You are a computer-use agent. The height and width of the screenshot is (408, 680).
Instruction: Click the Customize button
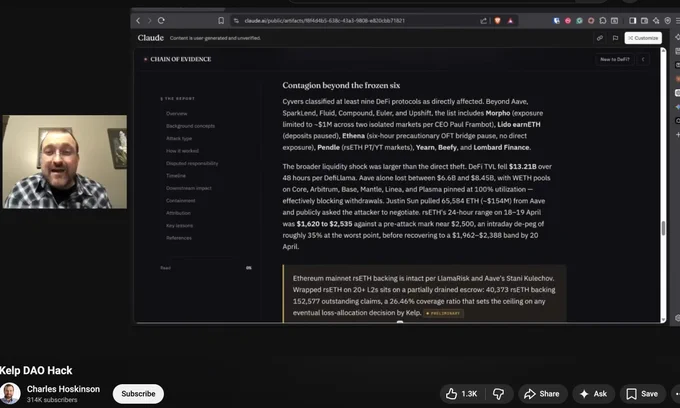click(643, 38)
